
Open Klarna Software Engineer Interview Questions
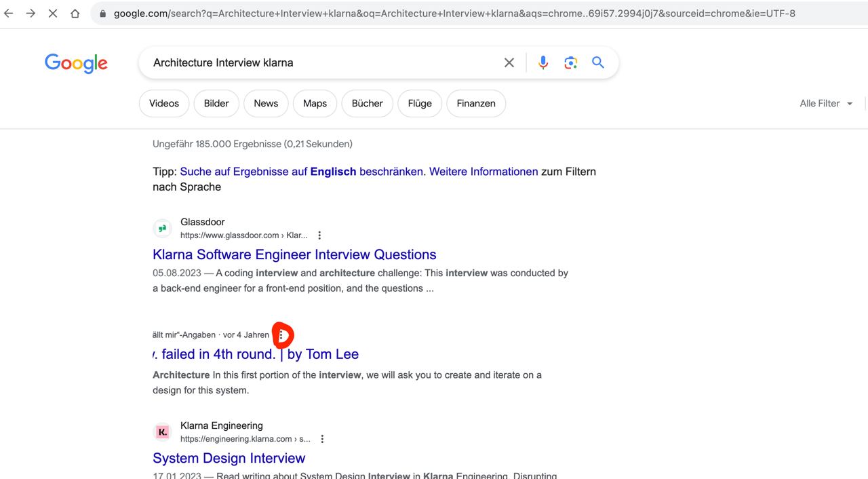tap(294, 254)
